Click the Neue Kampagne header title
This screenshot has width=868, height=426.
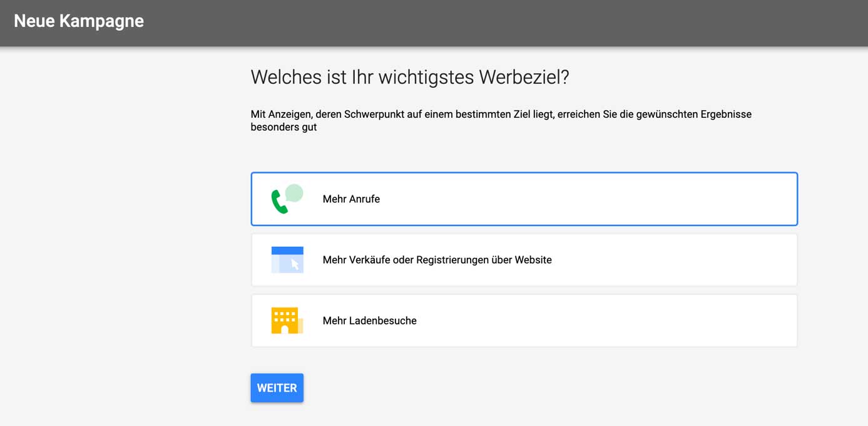tap(79, 21)
